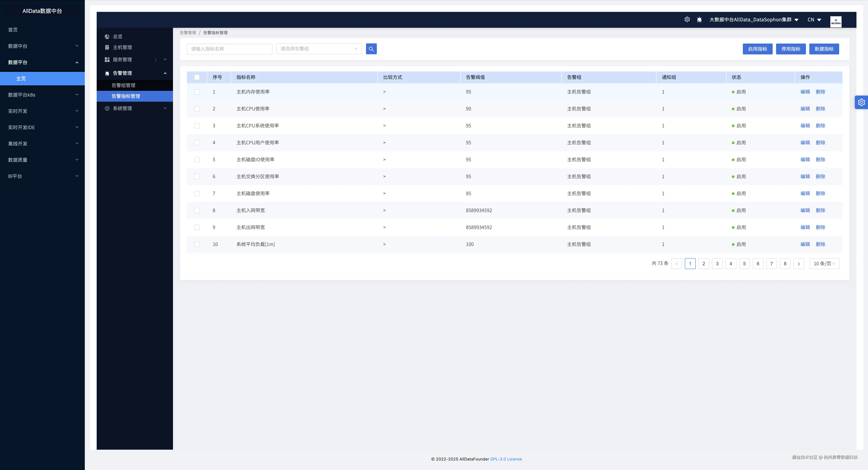The width and height of the screenshot is (868, 470).
Task: Click the AllData avatar logo
Action: coord(836,22)
